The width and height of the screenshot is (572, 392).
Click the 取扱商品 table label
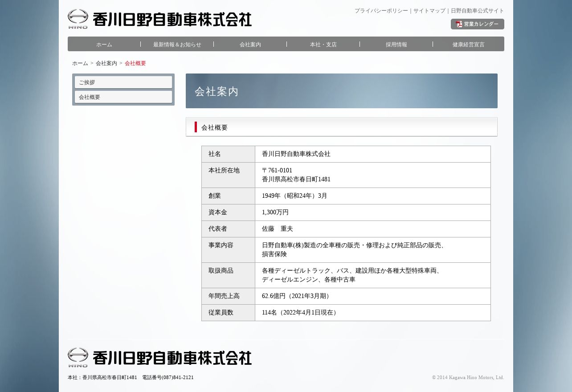pyautogui.click(x=221, y=271)
